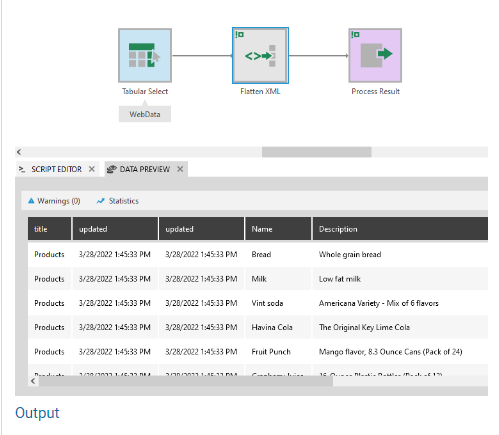Select the Process Result node icon

tap(375, 55)
